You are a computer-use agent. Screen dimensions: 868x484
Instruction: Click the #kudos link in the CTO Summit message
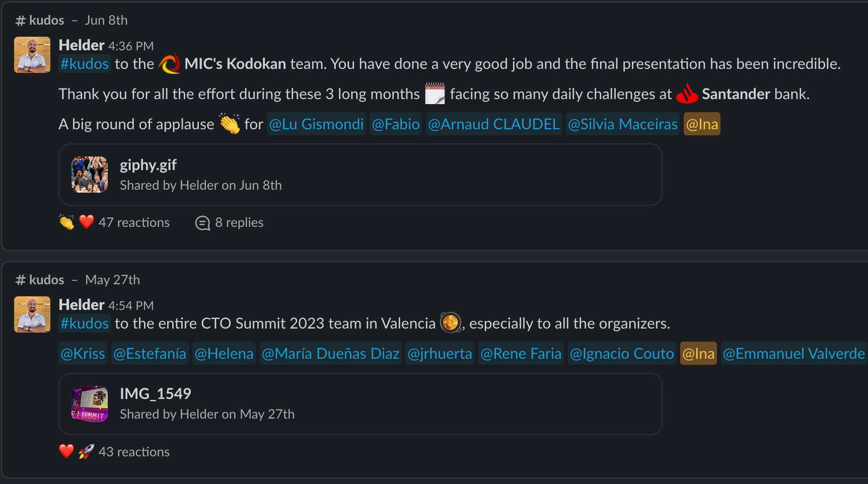point(85,324)
